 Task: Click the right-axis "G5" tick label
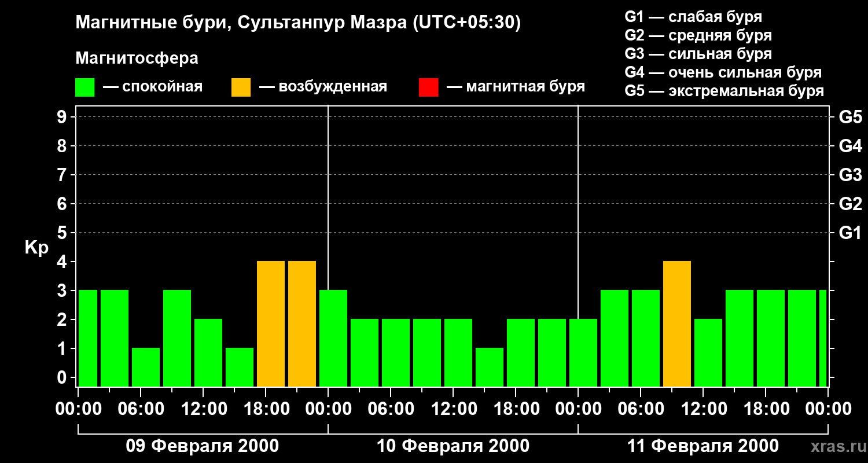pyautogui.click(x=850, y=117)
